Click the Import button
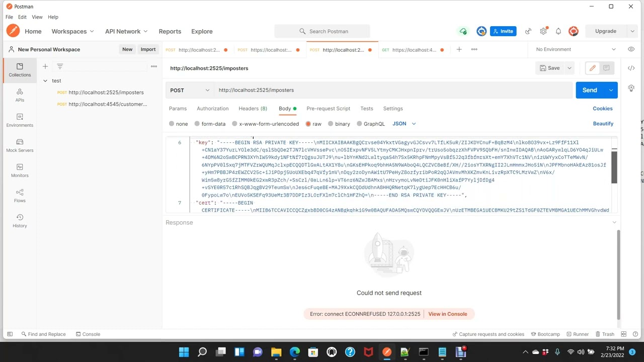This screenshot has width=644, height=362. pos(148,49)
